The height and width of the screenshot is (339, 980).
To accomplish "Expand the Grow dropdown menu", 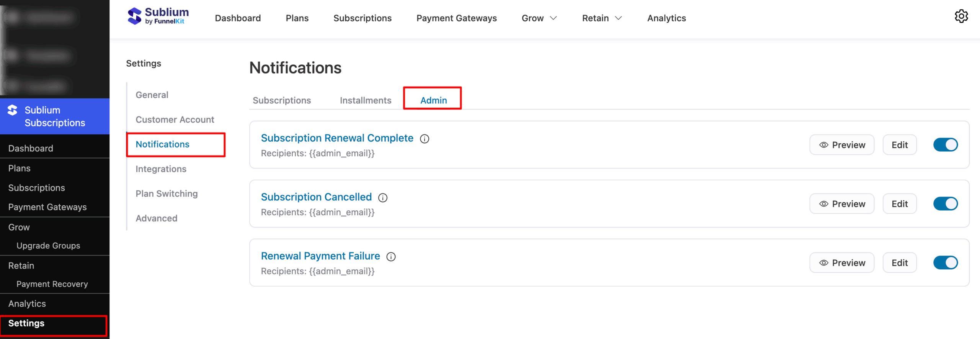I will coord(539,18).
